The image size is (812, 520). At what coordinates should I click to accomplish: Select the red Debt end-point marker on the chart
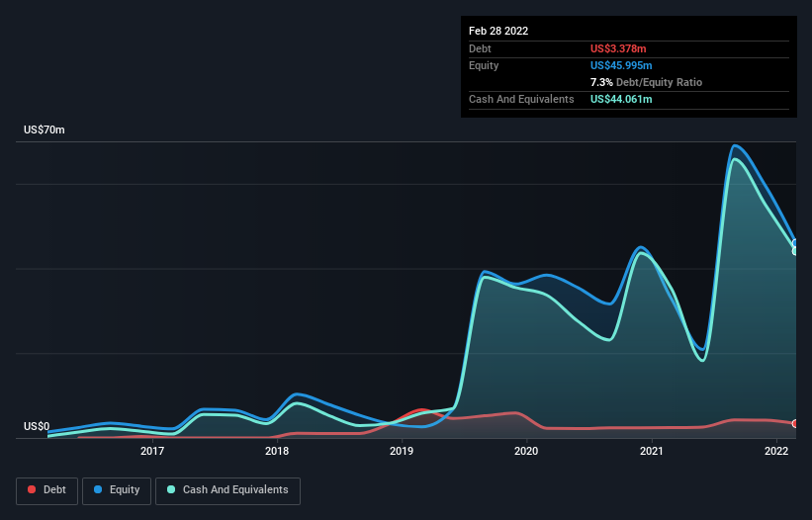[795, 424]
